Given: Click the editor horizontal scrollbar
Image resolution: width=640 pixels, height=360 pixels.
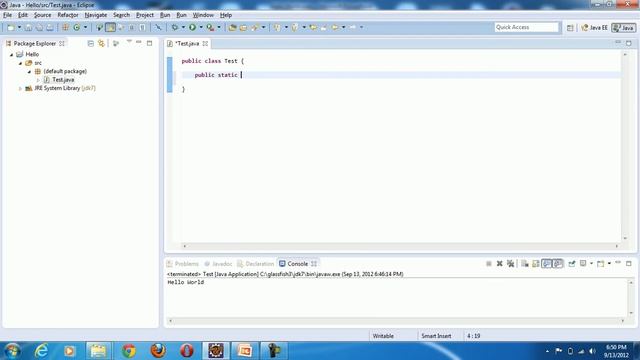Looking at the screenshot, I should 400,246.
